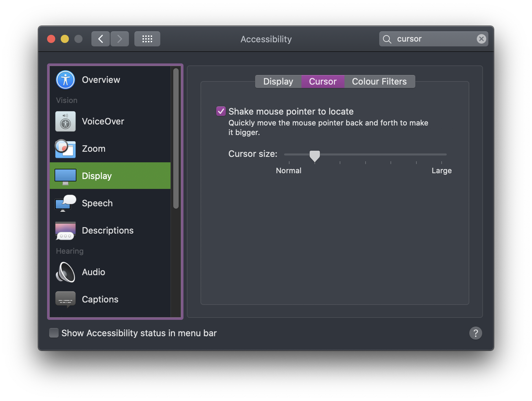Image resolution: width=532 pixels, height=401 pixels.
Task: Click the sidebar vertical scrollbar
Action: [x=176, y=138]
